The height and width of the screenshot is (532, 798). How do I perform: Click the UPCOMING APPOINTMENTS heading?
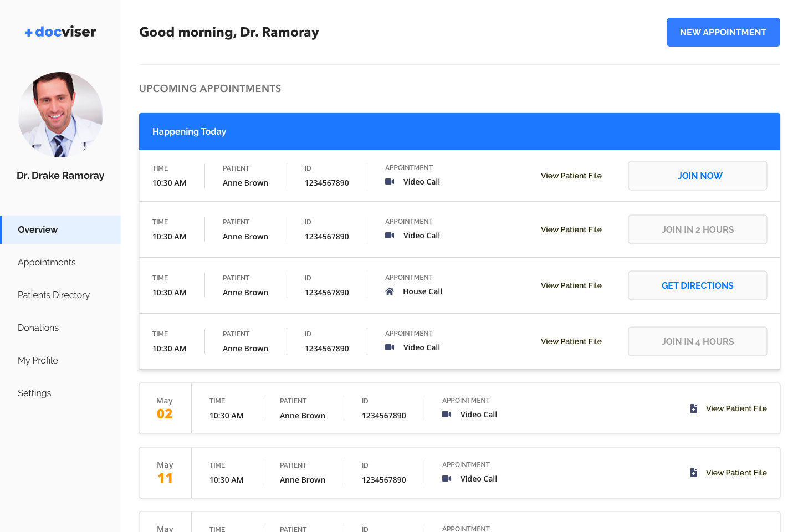210,89
